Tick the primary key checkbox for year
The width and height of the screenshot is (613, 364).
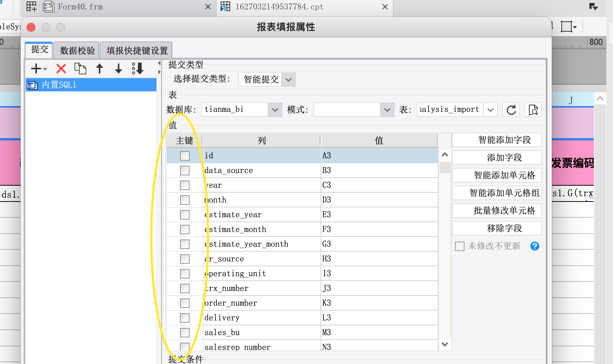(185, 185)
